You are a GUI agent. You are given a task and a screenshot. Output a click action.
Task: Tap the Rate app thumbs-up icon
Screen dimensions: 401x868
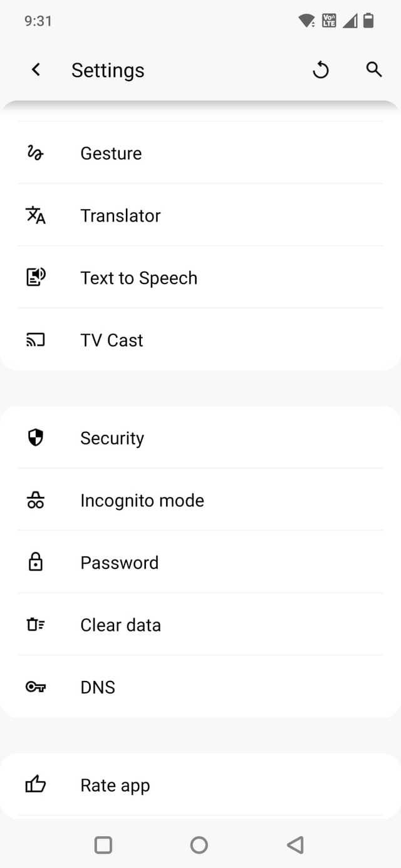pos(36,785)
